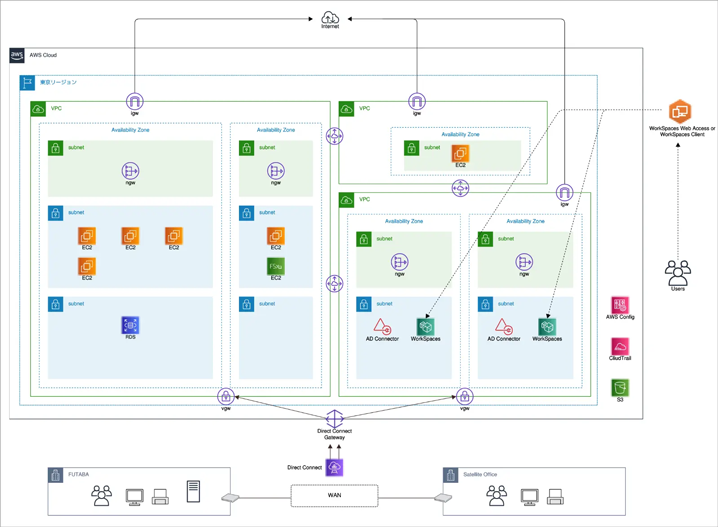The height and width of the screenshot is (527, 718).
Task: Select the subnet lock icon beside RDS
Action: coord(55,304)
